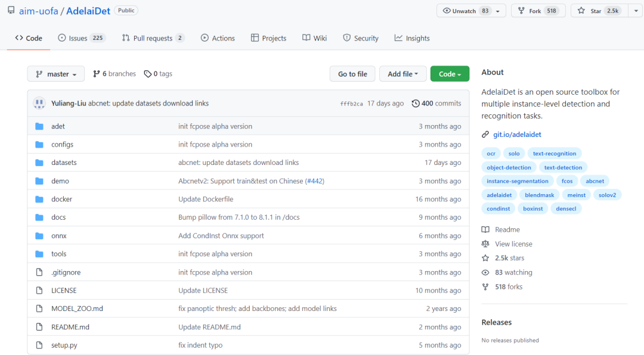644x355 pixels.
Task: Click the Readme book icon
Action: tap(485, 229)
